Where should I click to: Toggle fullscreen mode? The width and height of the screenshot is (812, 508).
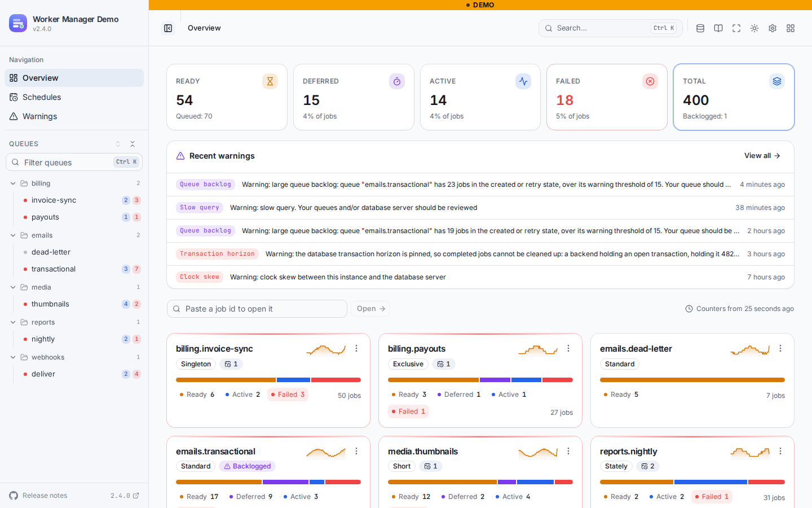coord(736,28)
